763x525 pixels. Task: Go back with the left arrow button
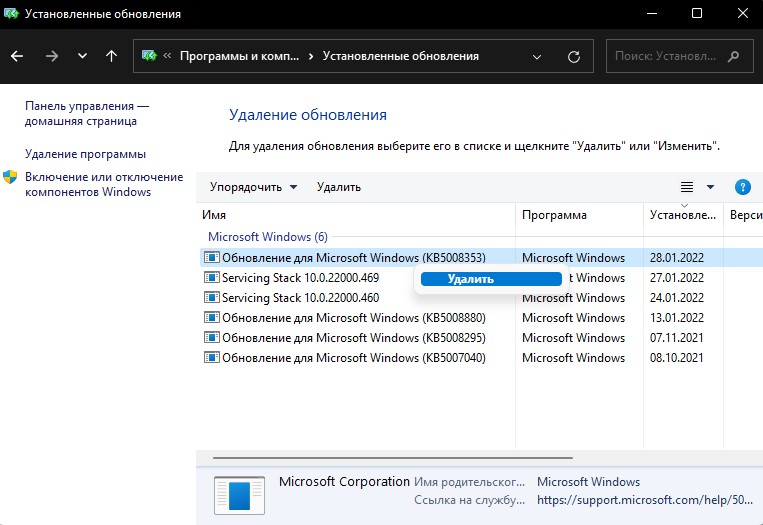pos(17,56)
